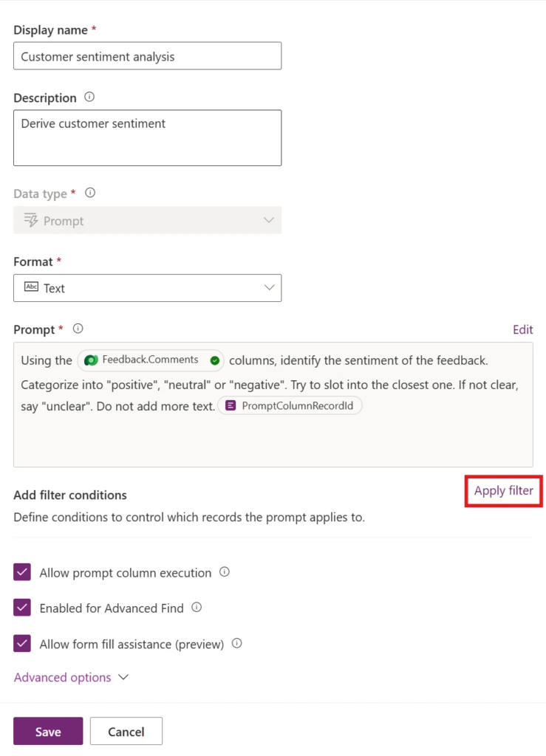Click the Cancel button
This screenshot has width=546, height=756.
pyautogui.click(x=126, y=731)
